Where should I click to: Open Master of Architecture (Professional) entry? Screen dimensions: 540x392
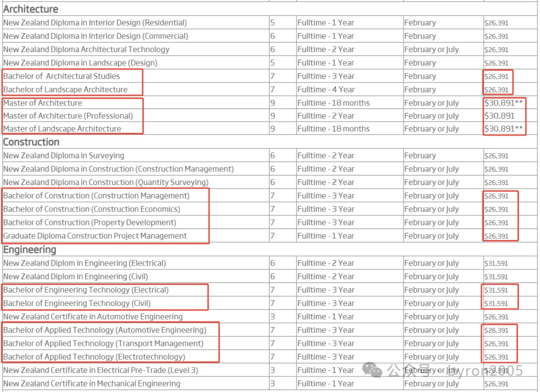click(x=68, y=115)
